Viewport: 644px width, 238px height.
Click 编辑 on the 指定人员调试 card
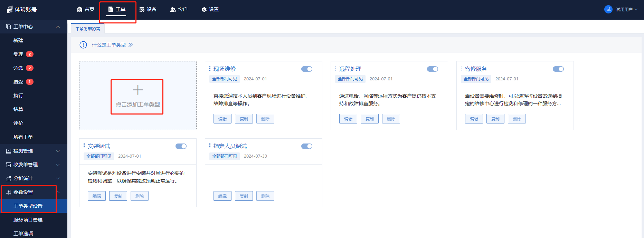(x=222, y=196)
